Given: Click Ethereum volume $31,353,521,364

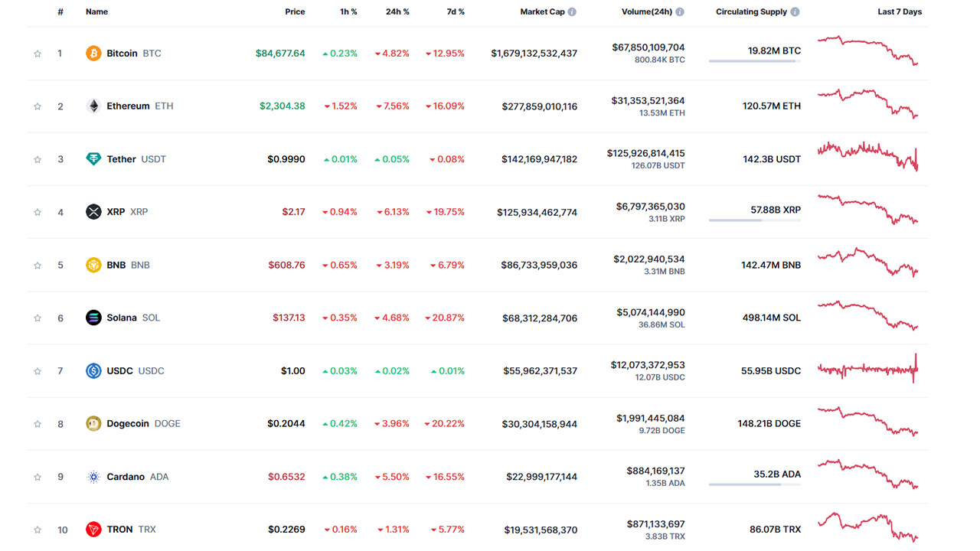Looking at the screenshot, I should point(648,100).
